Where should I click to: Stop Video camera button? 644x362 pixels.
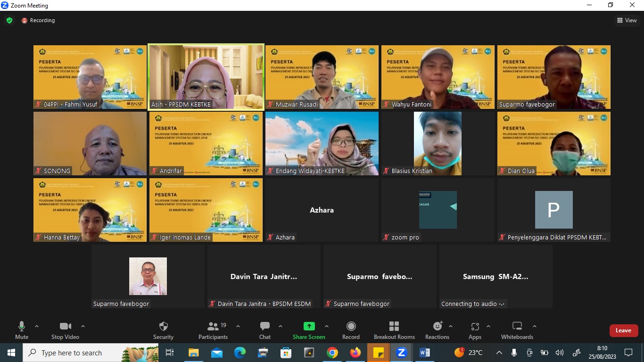point(65,330)
